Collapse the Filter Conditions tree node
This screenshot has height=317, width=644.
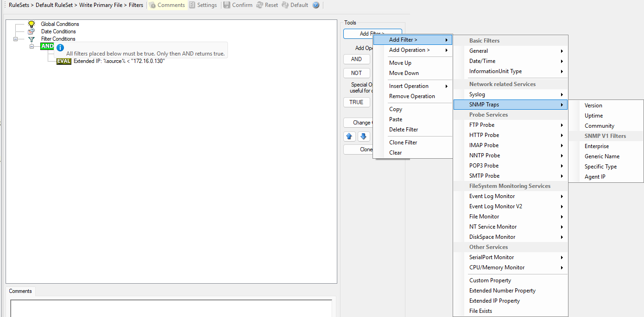click(x=15, y=39)
